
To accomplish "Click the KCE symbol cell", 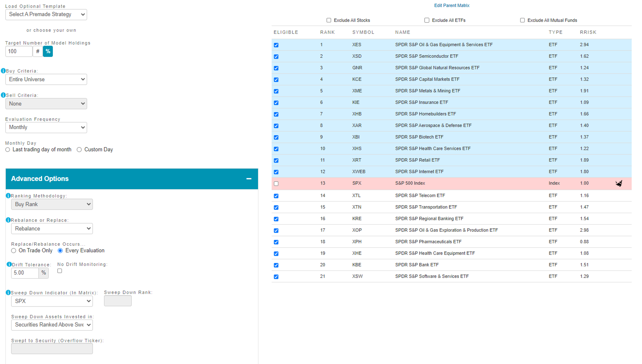I will point(357,79).
